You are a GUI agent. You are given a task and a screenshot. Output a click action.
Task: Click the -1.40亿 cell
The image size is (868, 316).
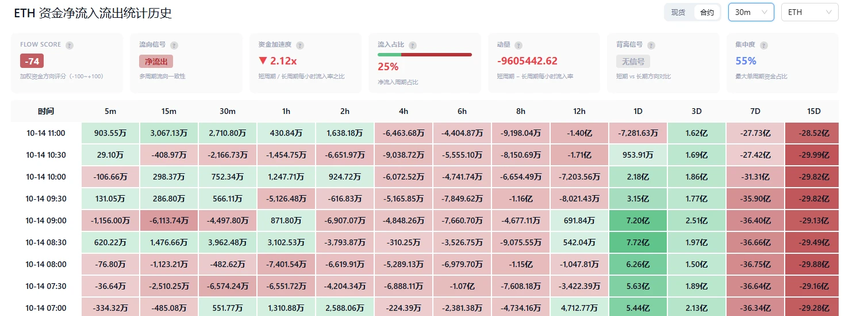(x=579, y=133)
